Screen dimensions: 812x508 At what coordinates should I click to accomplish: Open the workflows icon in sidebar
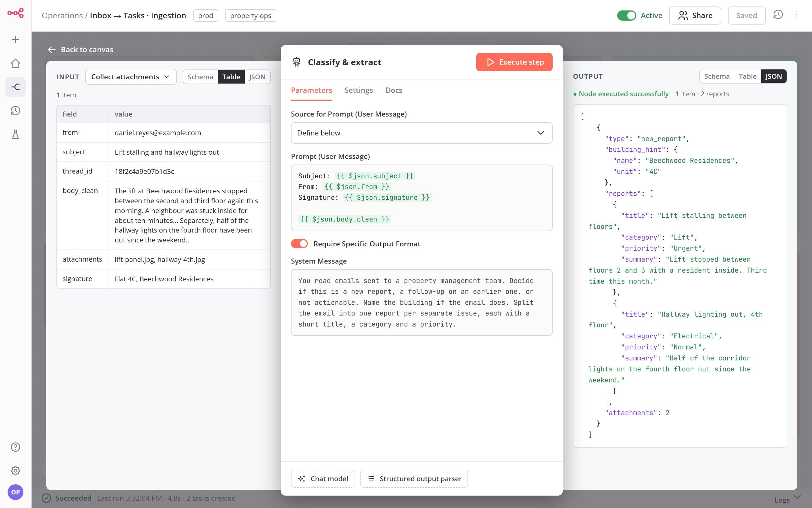16,87
